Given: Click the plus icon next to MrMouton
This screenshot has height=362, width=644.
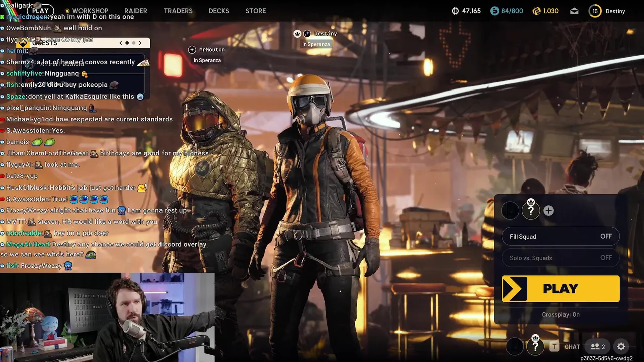Looking at the screenshot, I should (192, 49).
